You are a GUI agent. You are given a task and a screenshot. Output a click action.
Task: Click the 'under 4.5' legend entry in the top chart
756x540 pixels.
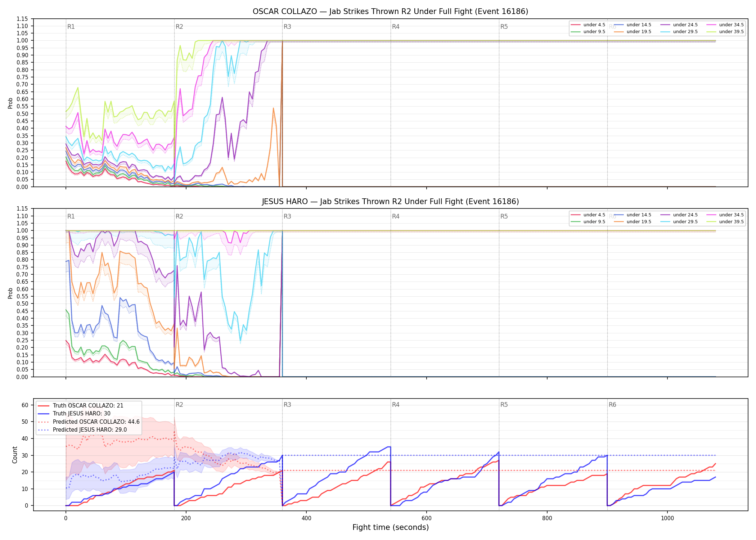(588, 25)
